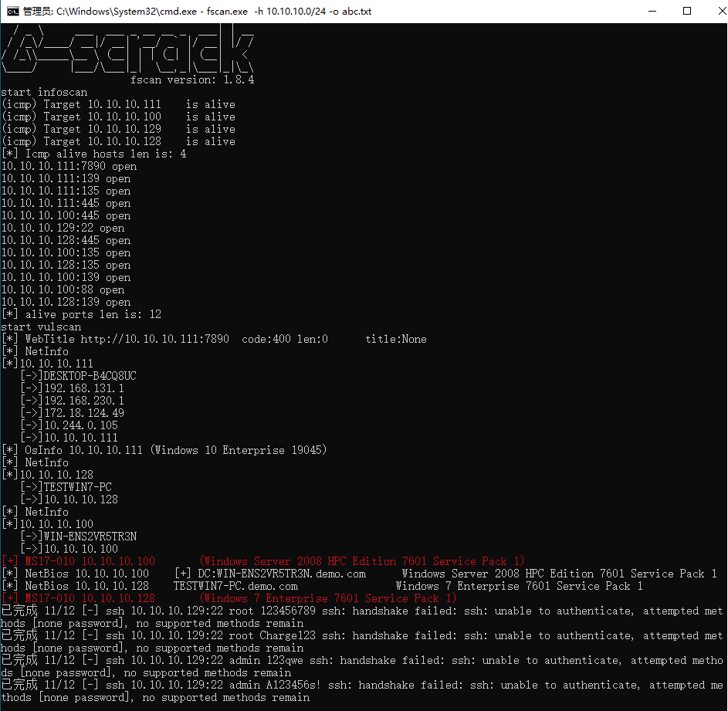Click the '10.10.10.111:135 open' line
Image resolution: width=728 pixels, height=711 pixels.
coord(66,191)
